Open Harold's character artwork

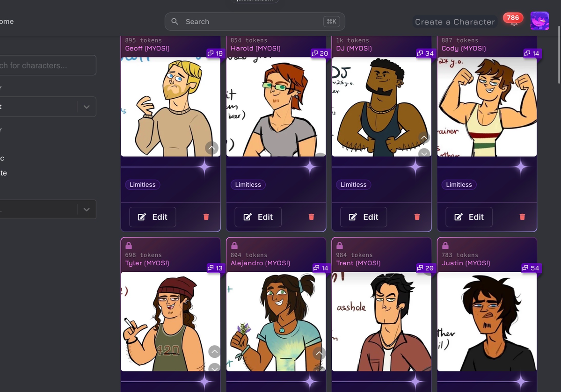click(276, 107)
